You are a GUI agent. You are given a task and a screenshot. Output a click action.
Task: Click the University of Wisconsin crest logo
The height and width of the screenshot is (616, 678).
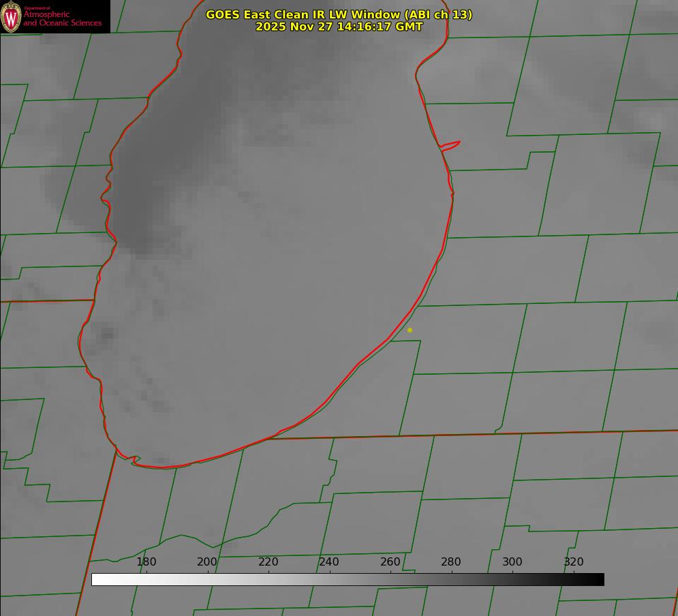[x=11, y=16]
